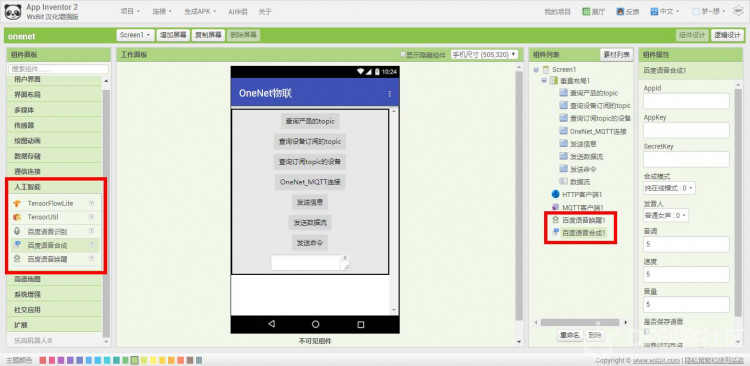This screenshot has width=750, height=366.
Task: Expand 高德地图 palette category
Action: point(55,279)
